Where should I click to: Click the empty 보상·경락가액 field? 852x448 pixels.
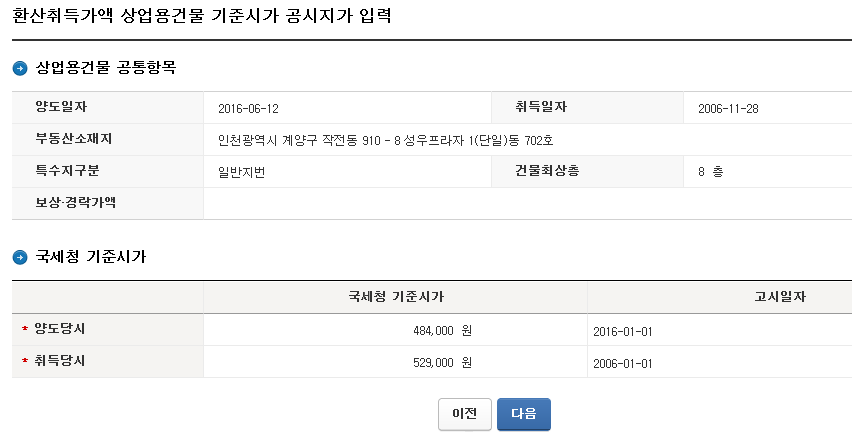[527, 204]
